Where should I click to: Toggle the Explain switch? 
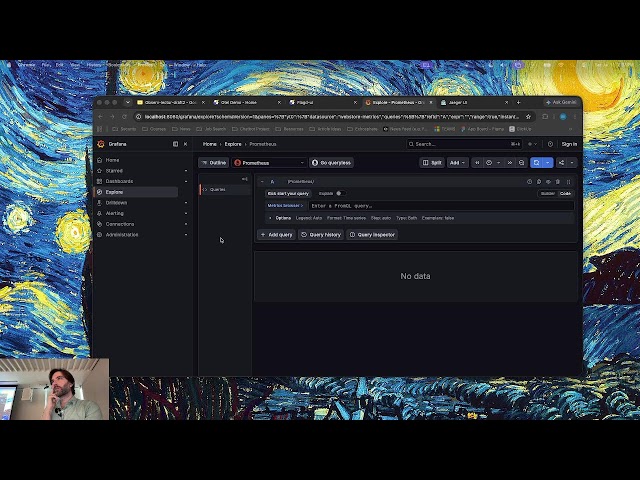coord(340,193)
